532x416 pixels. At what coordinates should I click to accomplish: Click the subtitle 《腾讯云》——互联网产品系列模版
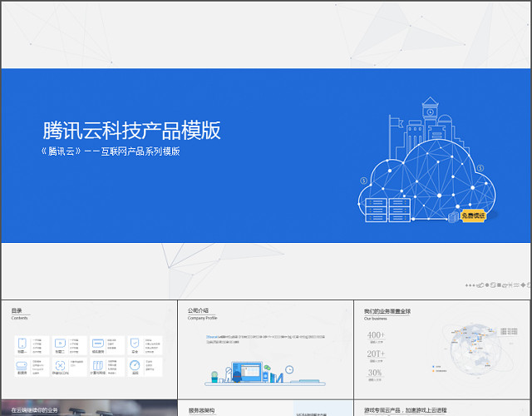pyautogui.click(x=111, y=151)
